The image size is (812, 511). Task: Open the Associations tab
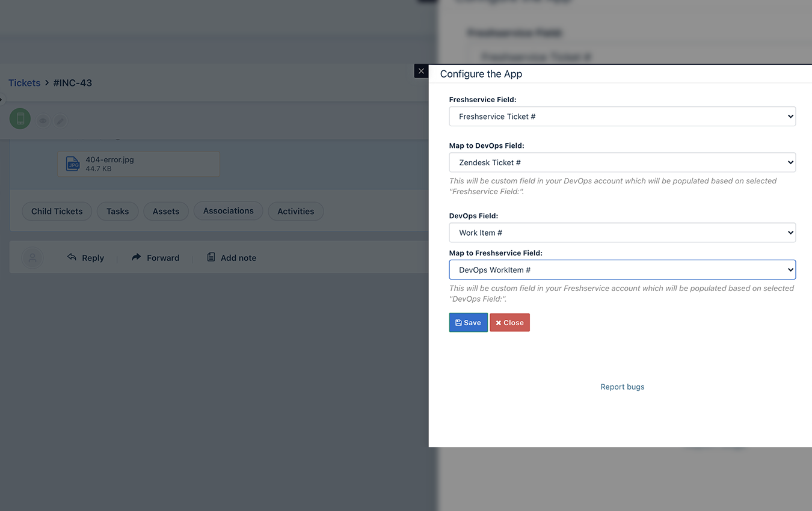[x=228, y=211]
